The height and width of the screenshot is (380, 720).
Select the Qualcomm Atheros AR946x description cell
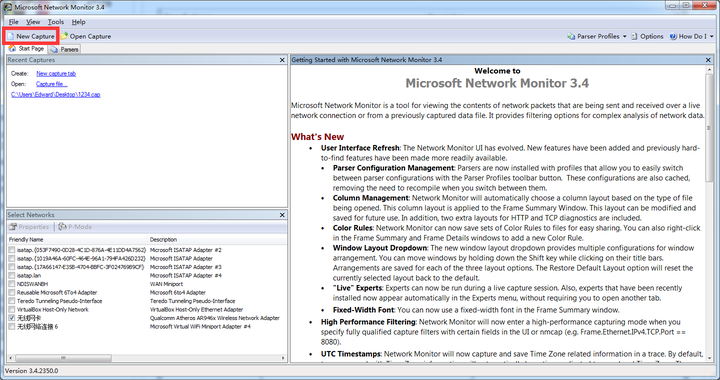point(215,318)
